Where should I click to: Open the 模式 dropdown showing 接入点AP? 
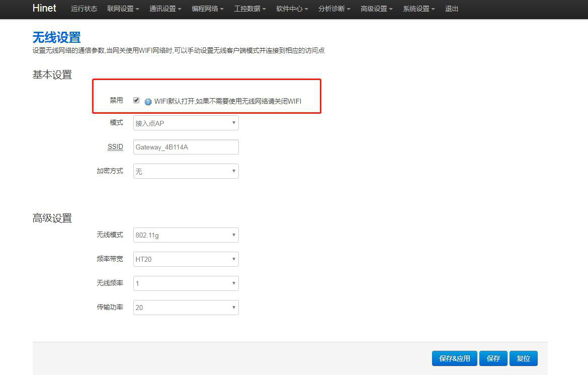[x=186, y=123]
